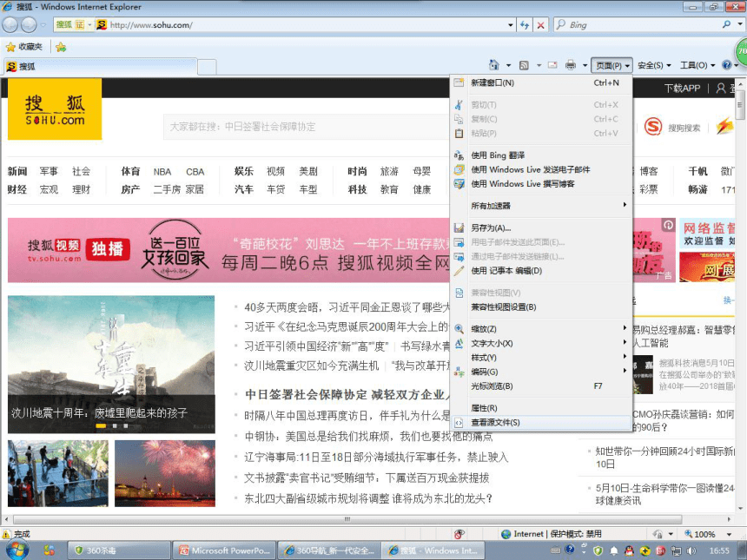Screen dimensions: 747x560
Task: Click the Sogou search S logo
Action: point(653,127)
